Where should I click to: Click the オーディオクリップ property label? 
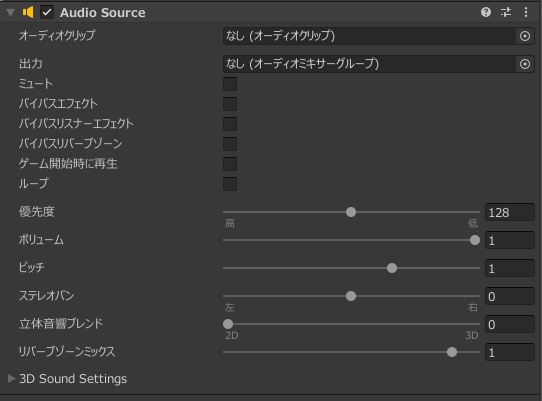pos(57,35)
